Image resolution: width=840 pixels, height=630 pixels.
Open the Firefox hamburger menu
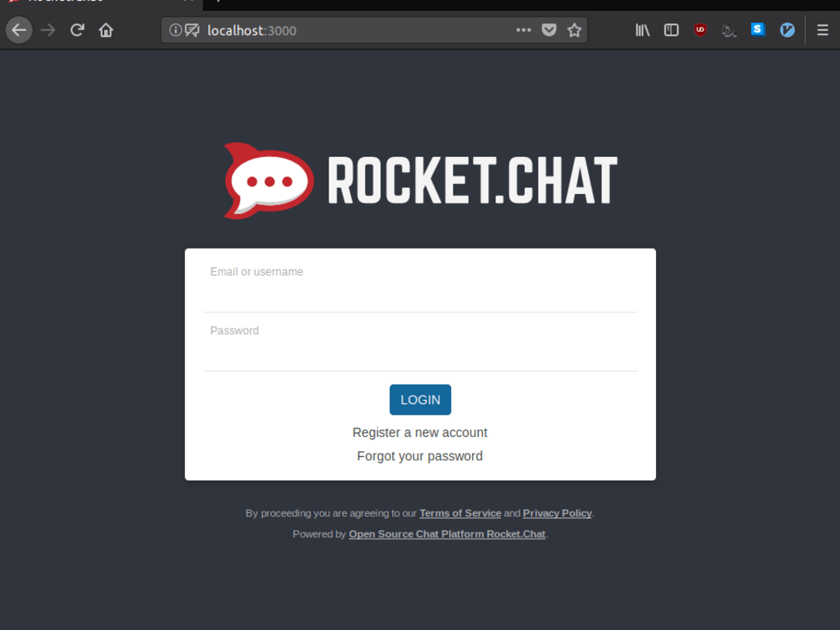pos(822,30)
